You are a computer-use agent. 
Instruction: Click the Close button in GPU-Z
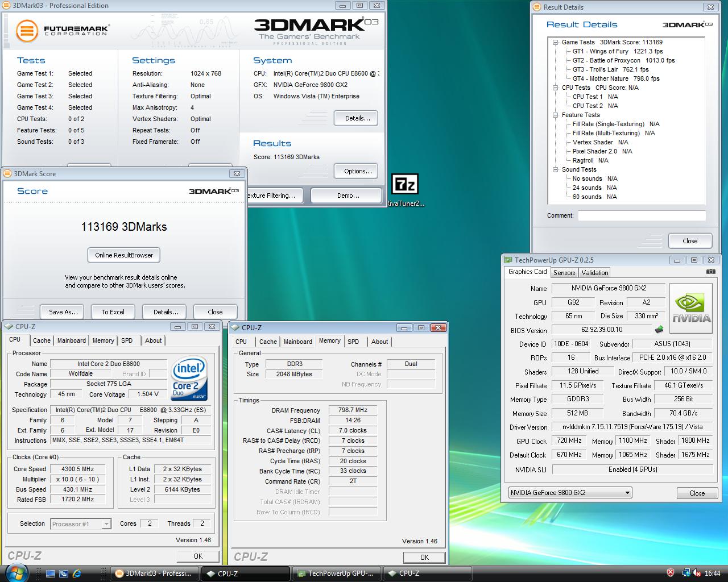tap(697, 493)
